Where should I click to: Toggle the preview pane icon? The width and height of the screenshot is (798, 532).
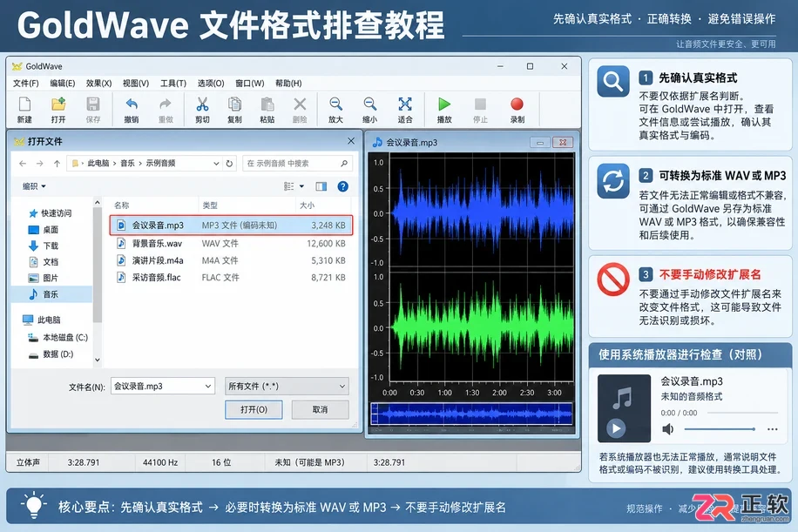(x=321, y=186)
